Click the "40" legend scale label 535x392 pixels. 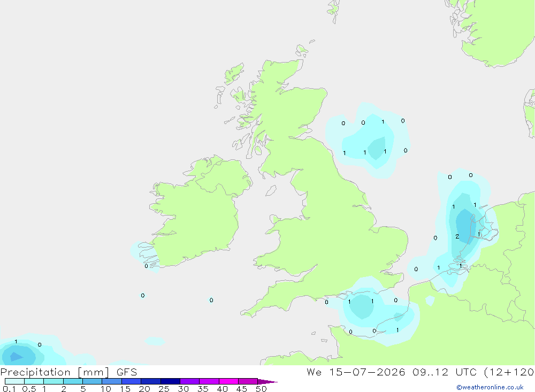[223, 389]
